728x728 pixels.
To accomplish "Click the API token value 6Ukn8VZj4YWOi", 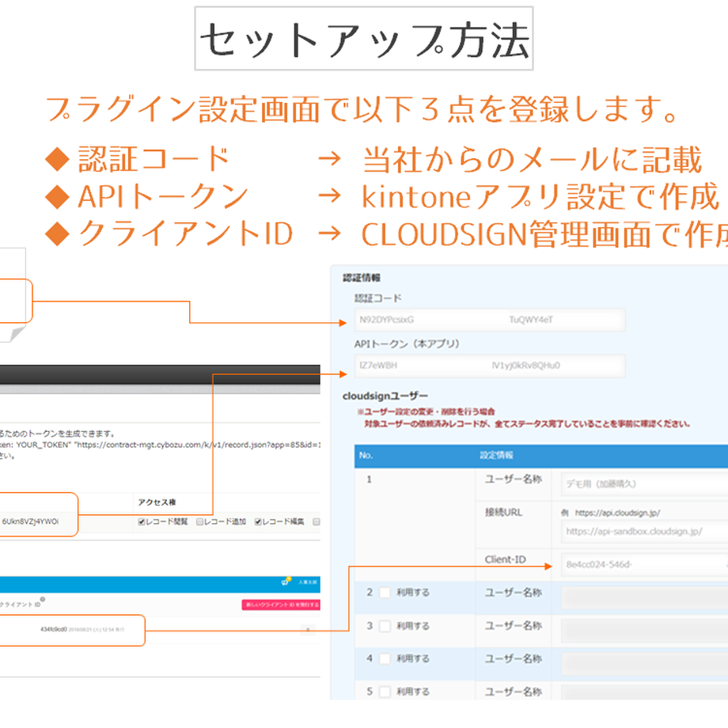I will tap(30, 521).
